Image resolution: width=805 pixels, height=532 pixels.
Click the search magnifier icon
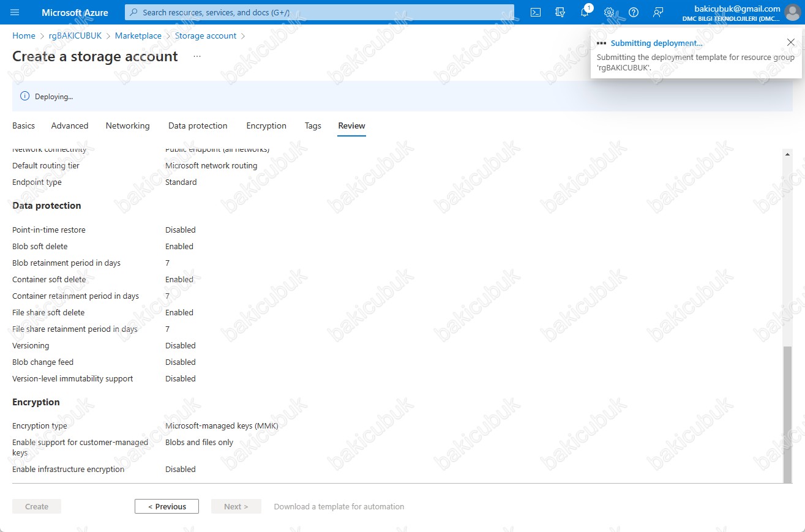[x=135, y=12]
